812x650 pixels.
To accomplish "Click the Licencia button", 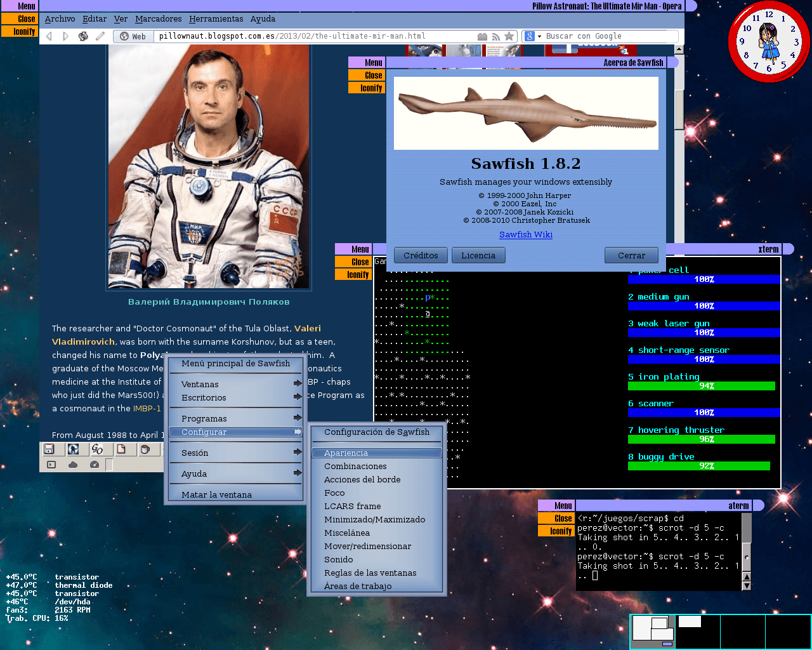I will [x=478, y=255].
